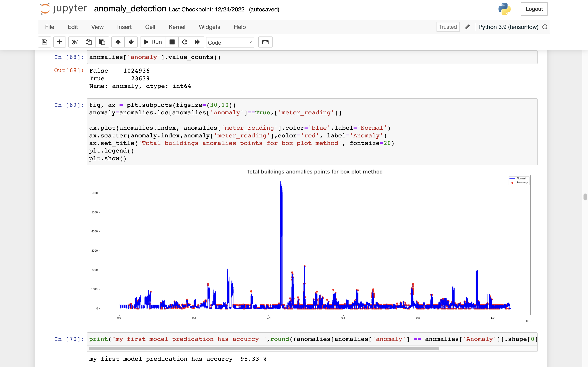The width and height of the screenshot is (588, 367).
Task: Click the save and checkpoint icon
Action: click(45, 42)
